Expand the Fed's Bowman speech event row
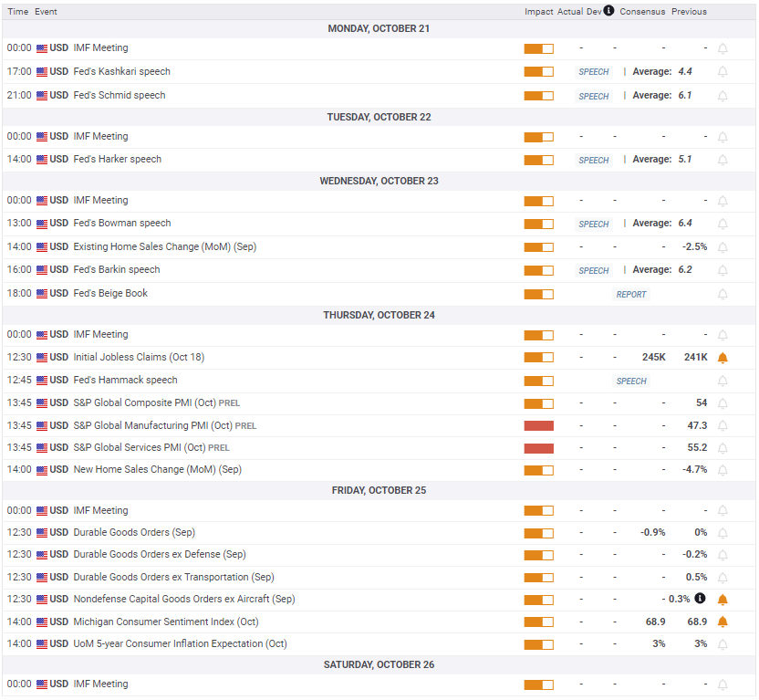The height and width of the screenshot is (700, 759). pos(122,223)
